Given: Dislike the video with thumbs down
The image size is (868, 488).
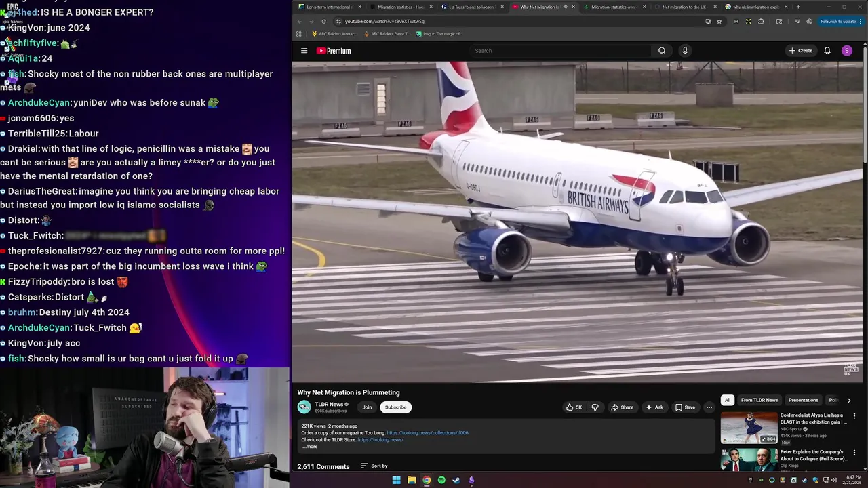Looking at the screenshot, I should click(x=595, y=407).
